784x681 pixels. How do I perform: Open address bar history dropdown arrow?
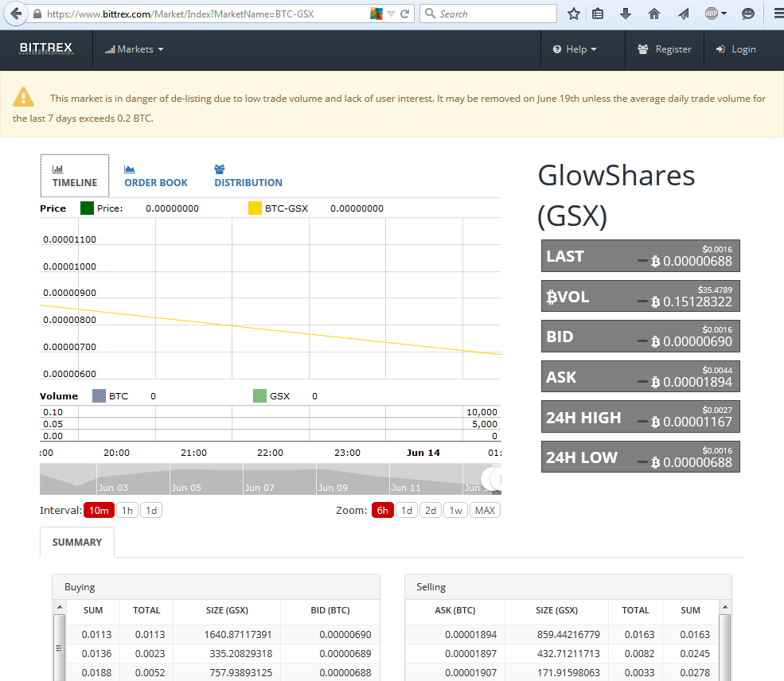pyautogui.click(x=392, y=14)
